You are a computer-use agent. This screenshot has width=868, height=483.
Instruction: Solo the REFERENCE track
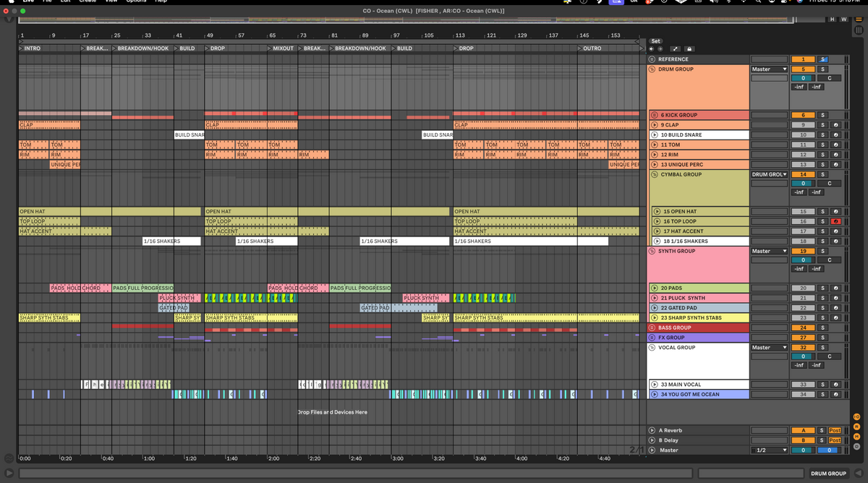pos(822,59)
